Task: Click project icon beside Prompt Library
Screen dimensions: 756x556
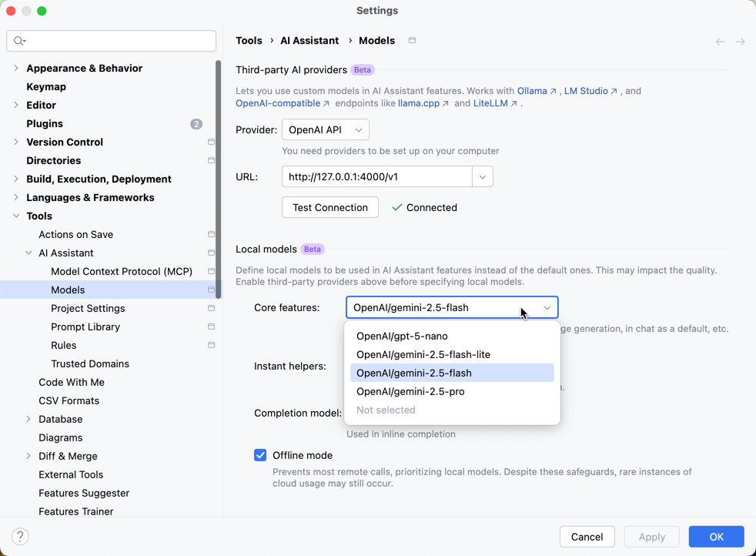Action: click(211, 327)
